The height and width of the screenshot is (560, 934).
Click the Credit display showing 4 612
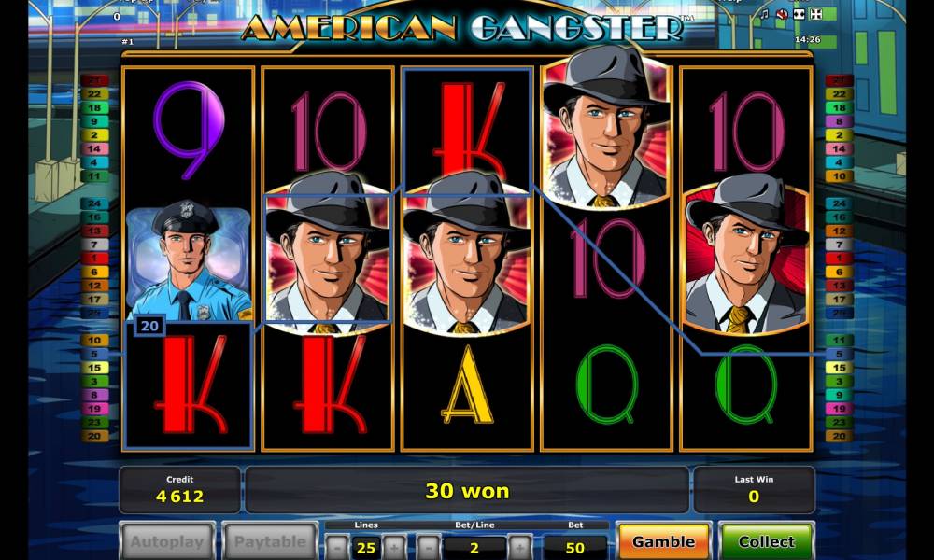(x=180, y=489)
